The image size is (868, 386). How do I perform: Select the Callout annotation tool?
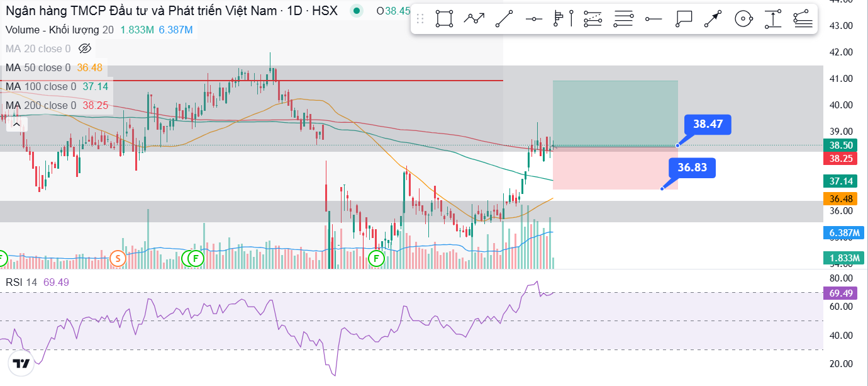point(683,20)
